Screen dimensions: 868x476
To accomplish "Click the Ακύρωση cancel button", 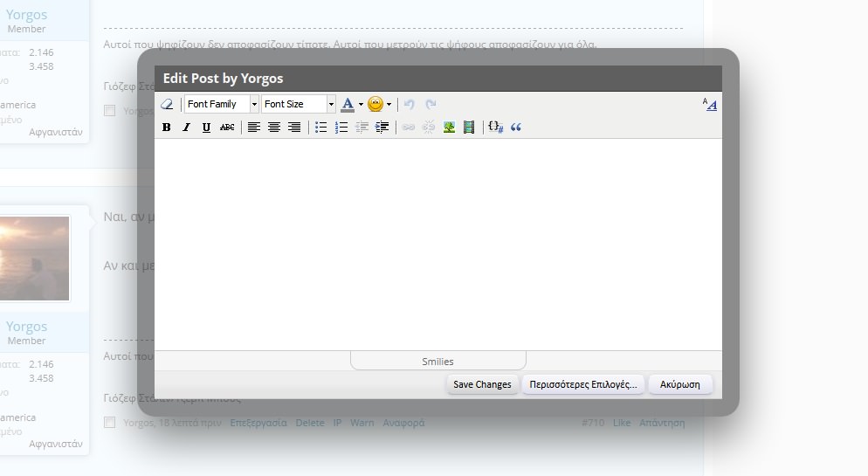I will tap(679, 384).
